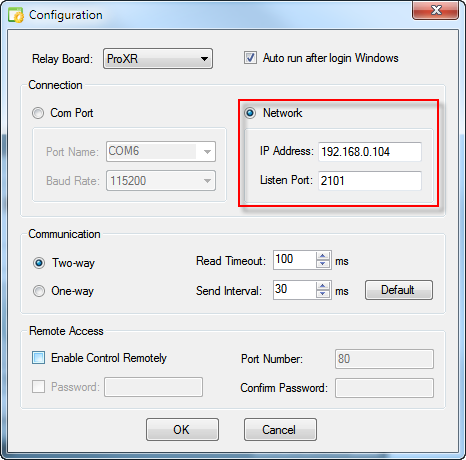Open the Baud Rate 115200 dropdown
The height and width of the screenshot is (460, 466).
click(161, 181)
